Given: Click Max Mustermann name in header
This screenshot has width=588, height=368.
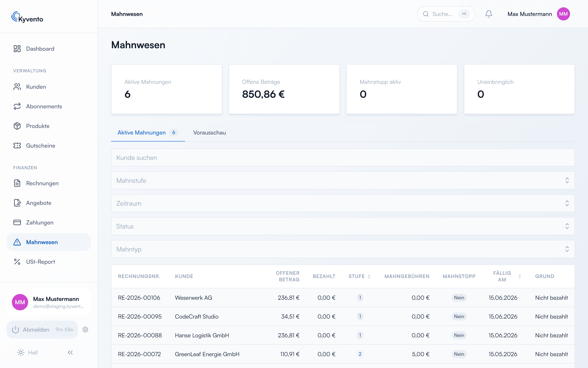Looking at the screenshot, I should (x=530, y=14).
